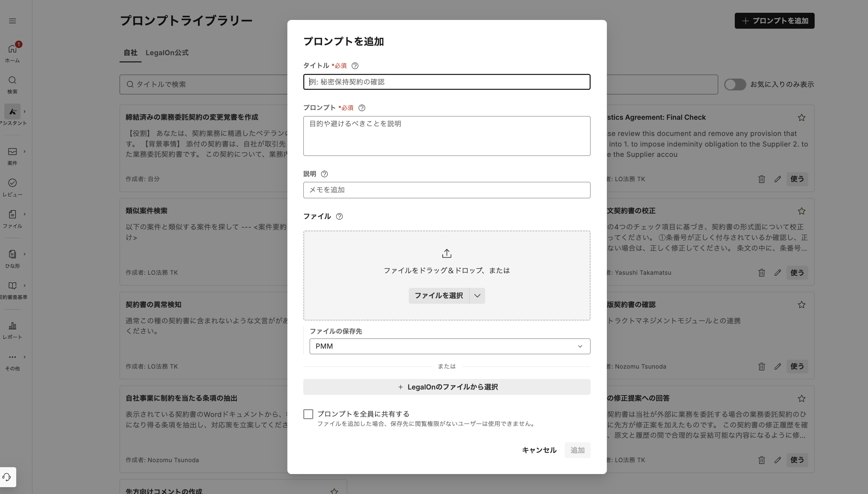Open the ファイルの保存先 PMM dropdown
The width and height of the screenshot is (868, 494).
point(450,346)
